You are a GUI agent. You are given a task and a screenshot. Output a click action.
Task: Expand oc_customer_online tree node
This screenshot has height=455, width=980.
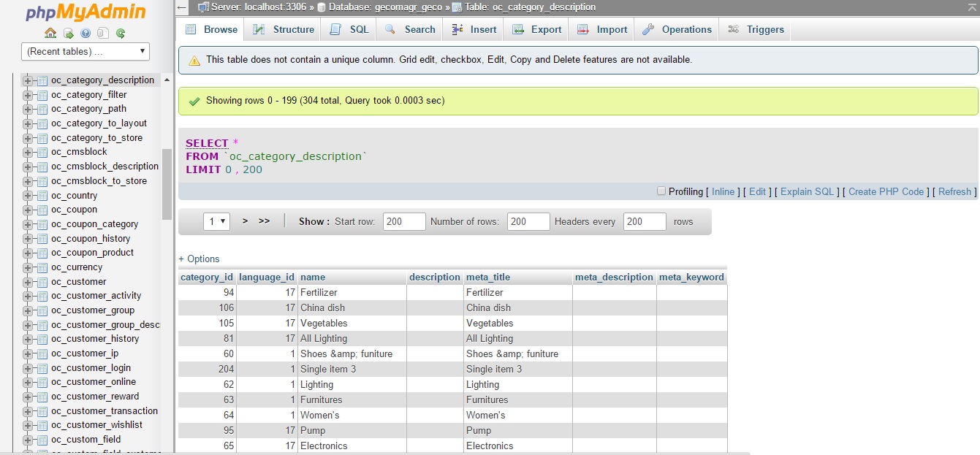tap(28, 382)
